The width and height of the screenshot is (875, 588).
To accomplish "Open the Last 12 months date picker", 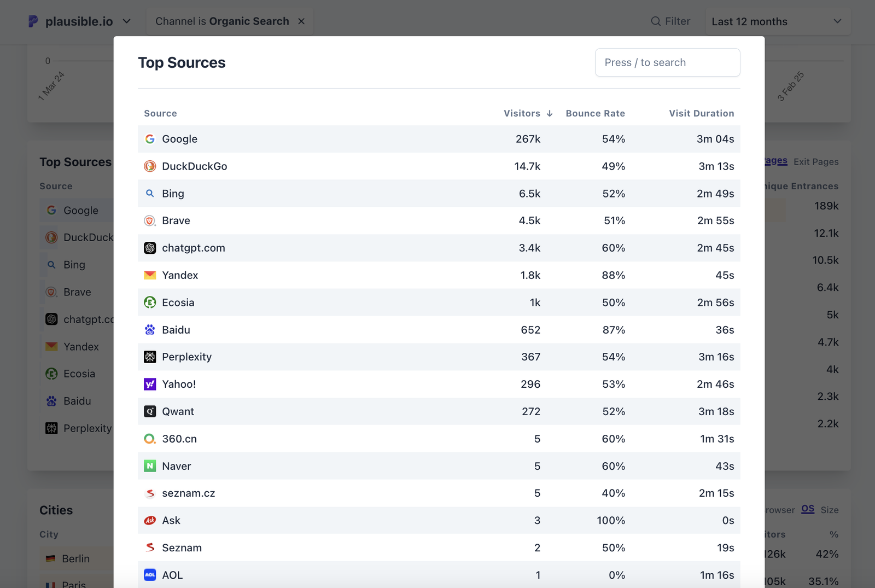I will [778, 21].
